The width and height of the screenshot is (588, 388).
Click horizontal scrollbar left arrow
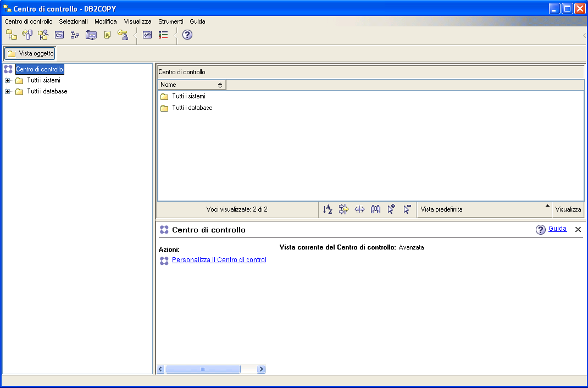click(160, 369)
